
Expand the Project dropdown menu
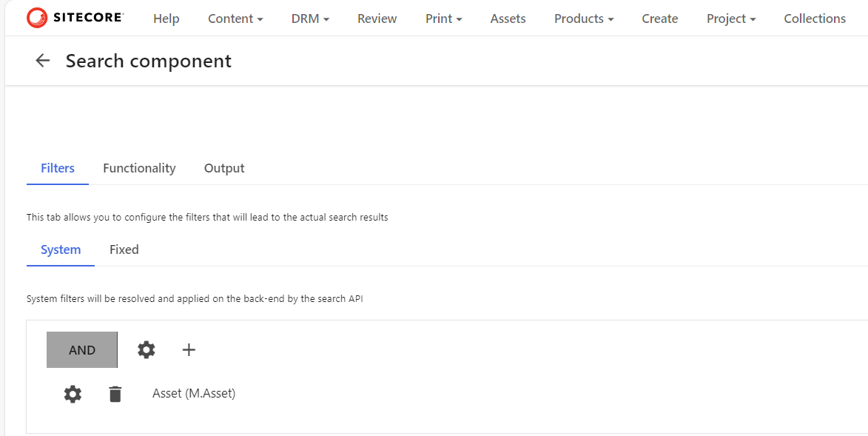click(731, 19)
